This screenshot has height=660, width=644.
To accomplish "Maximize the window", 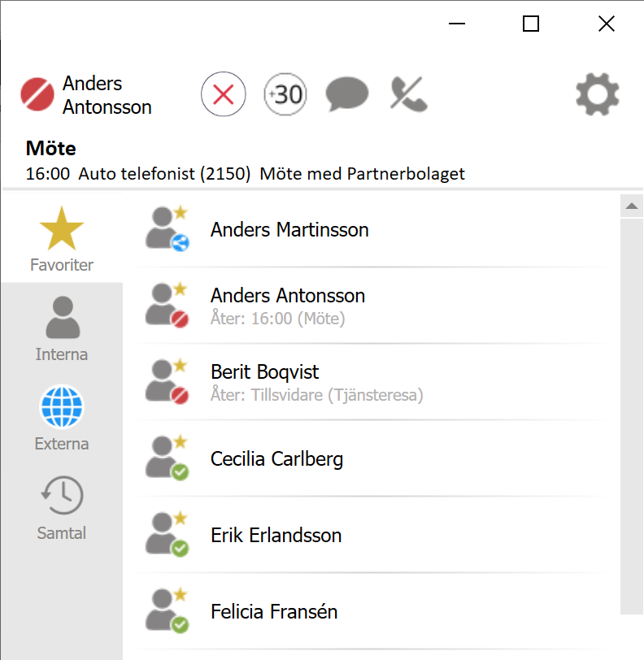I will pyautogui.click(x=531, y=24).
